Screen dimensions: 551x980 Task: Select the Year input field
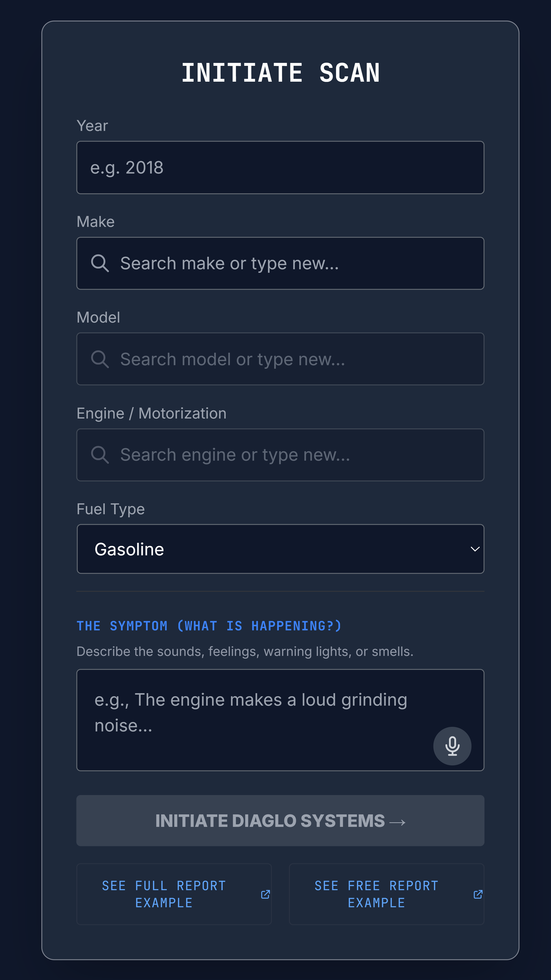point(280,167)
